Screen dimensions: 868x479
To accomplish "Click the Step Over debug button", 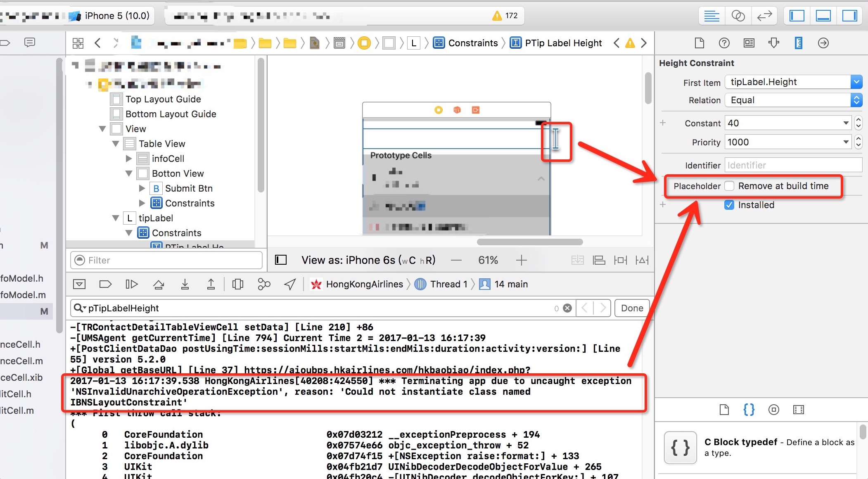I will pos(158,284).
